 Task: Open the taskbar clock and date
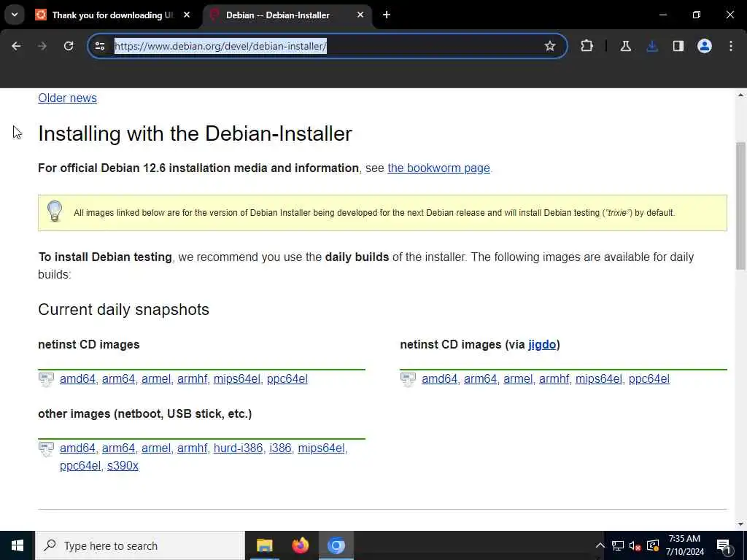[684, 545]
